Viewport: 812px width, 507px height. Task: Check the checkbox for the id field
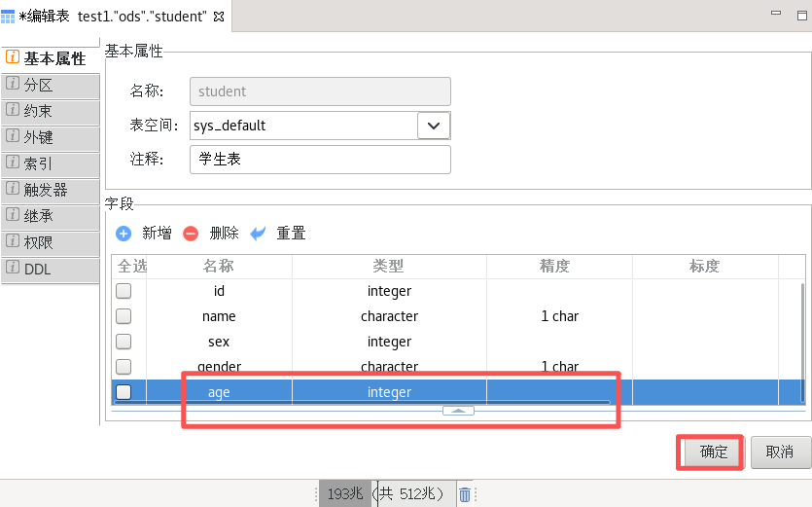[x=124, y=291]
